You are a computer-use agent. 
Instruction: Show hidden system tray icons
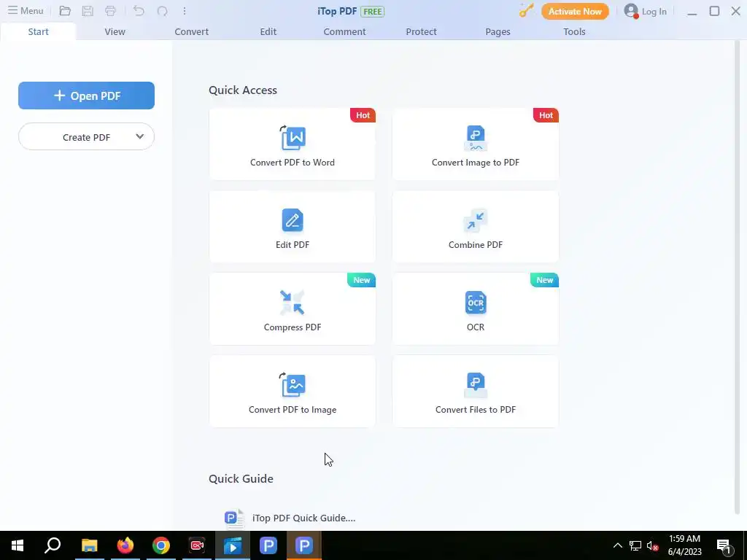click(x=617, y=545)
